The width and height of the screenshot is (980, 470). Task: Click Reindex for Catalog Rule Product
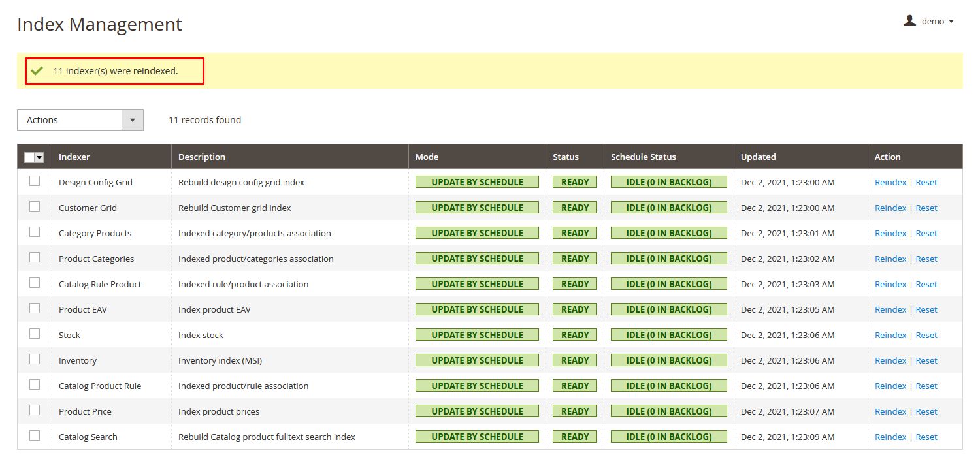[890, 284]
